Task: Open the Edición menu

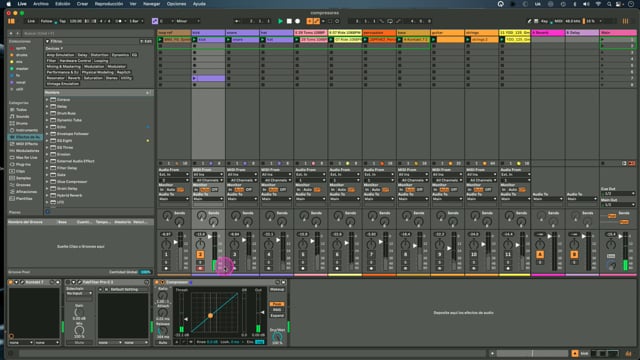Action: [x=62, y=4]
